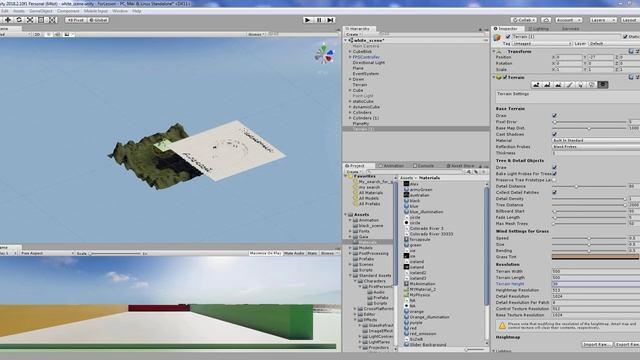This screenshot has height=360, width=640.
Task: Select the Rotate tool in toolbar
Action: click(19, 20)
